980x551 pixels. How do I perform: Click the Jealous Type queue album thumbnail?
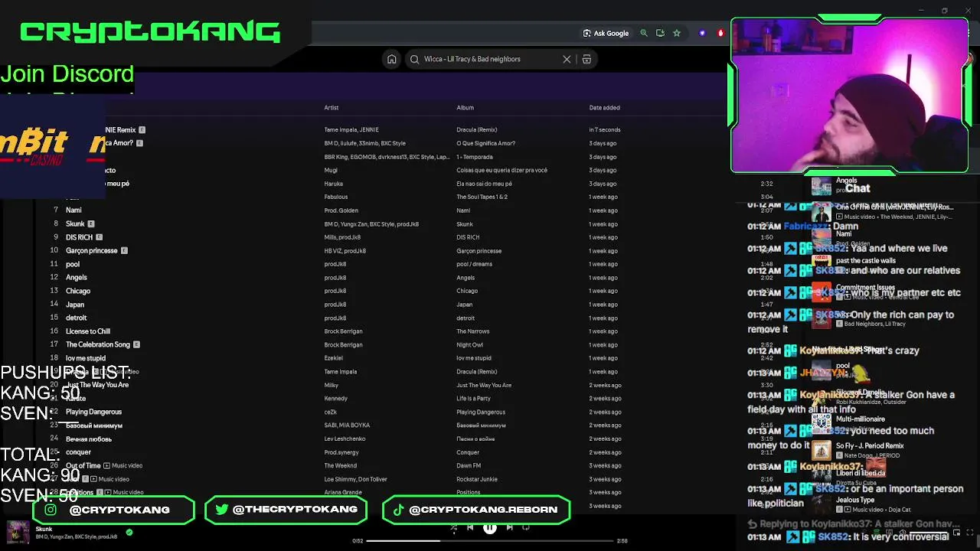(822, 504)
